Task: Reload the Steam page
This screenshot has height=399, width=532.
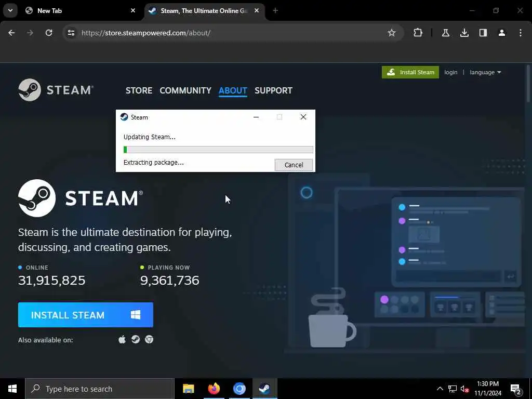Action: [x=49, y=33]
